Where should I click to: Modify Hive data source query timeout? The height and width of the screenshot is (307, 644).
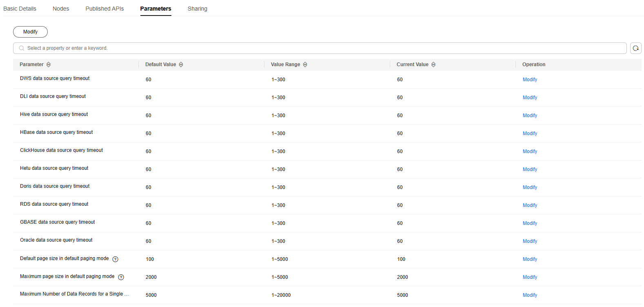pyautogui.click(x=530, y=116)
